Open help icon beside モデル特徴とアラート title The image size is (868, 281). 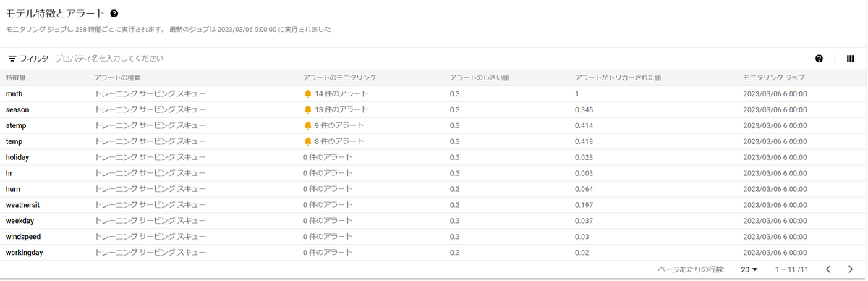click(x=114, y=14)
